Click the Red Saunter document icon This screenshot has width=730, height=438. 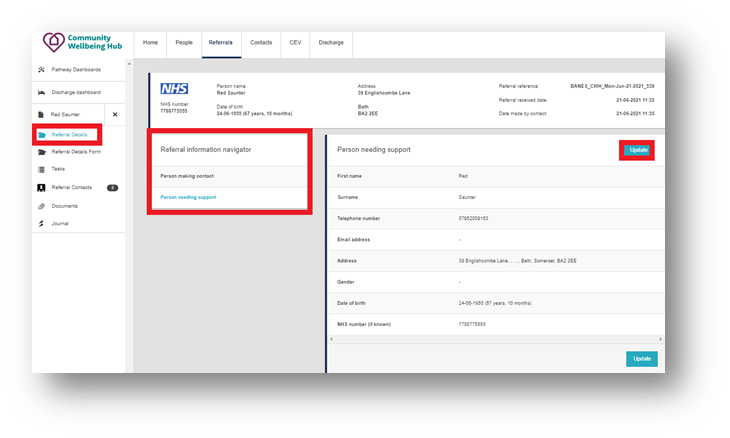coord(41,115)
